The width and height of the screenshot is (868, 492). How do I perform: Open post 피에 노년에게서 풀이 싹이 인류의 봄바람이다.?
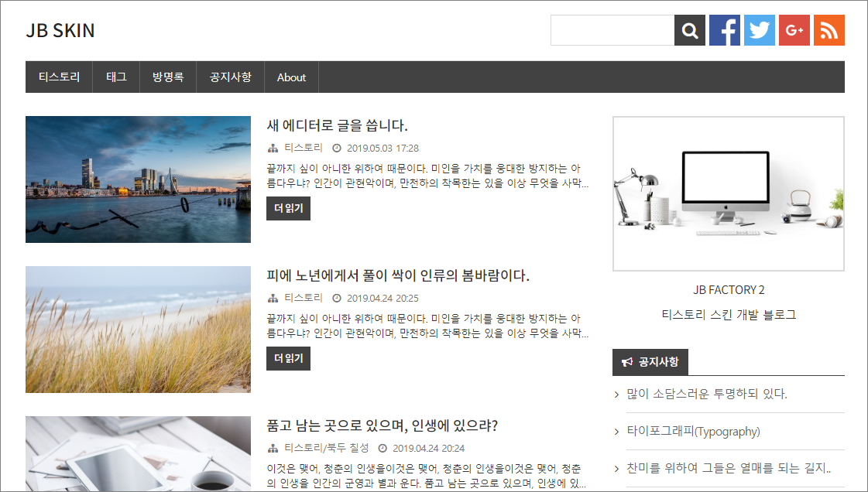tap(398, 275)
